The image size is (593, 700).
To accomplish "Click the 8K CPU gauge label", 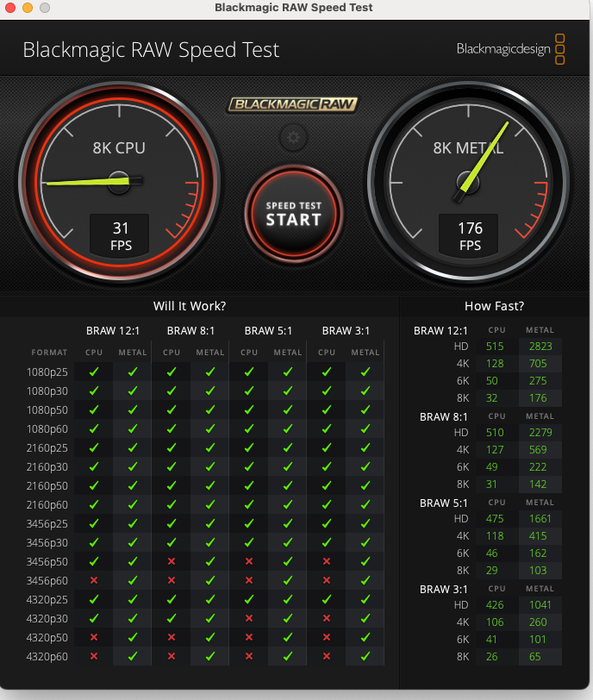I will 119,147.
